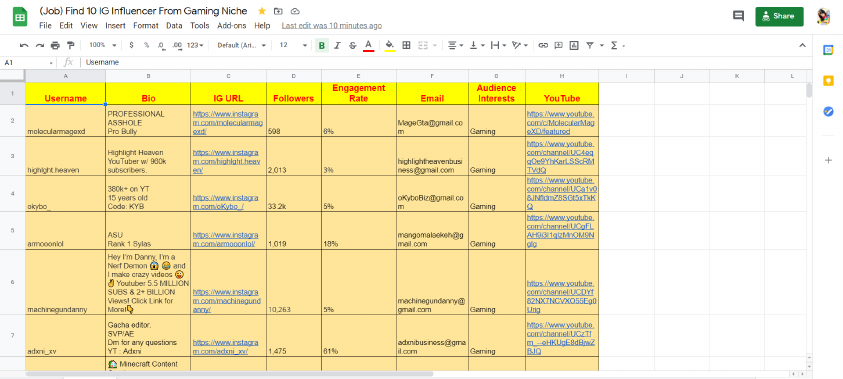Open horizontal align dropdown
The image size is (843, 379).
456,46
